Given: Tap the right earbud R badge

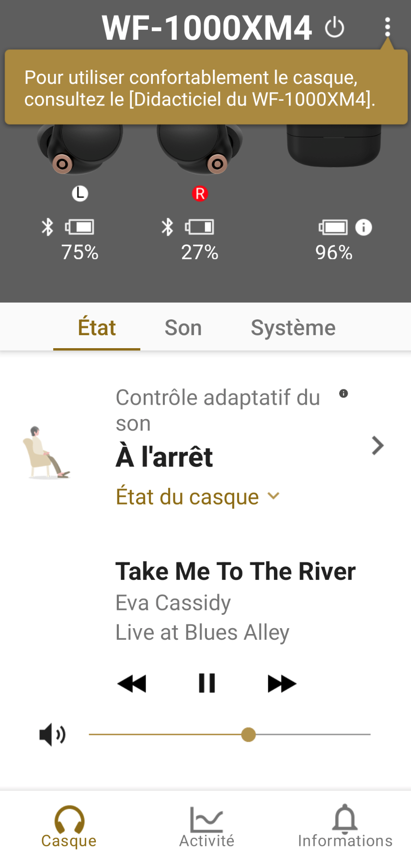Looking at the screenshot, I should (x=200, y=194).
